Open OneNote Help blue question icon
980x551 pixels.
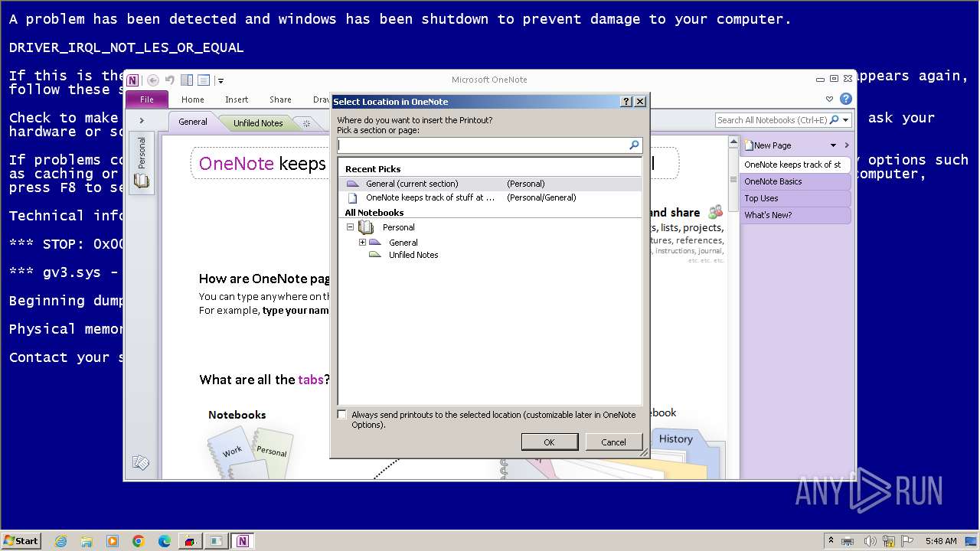845,99
